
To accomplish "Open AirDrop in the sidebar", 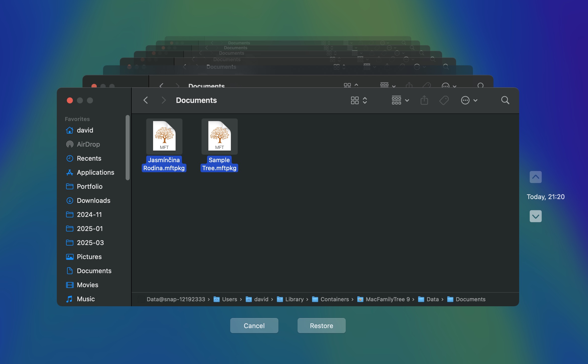I will (88, 144).
